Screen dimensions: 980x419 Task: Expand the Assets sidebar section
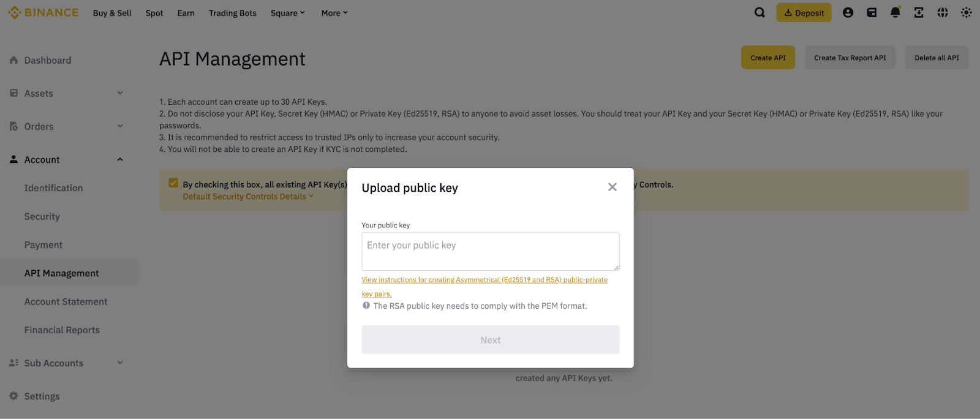click(x=120, y=93)
